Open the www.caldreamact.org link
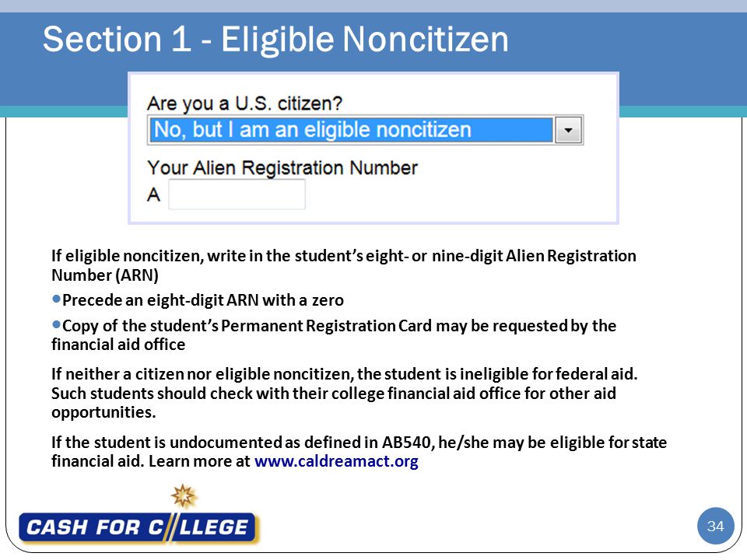The height and width of the screenshot is (560, 747). coord(336,461)
